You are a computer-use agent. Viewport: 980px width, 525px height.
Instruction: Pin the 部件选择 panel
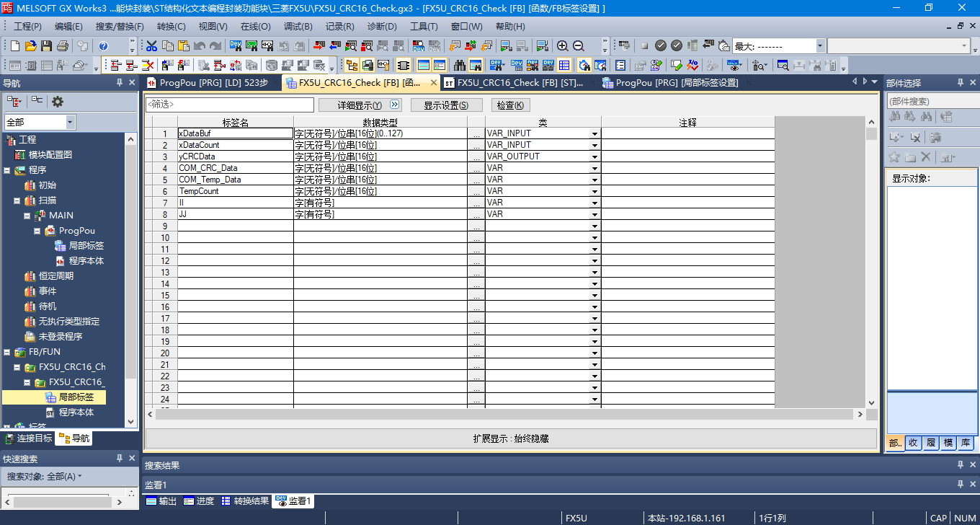[960, 83]
